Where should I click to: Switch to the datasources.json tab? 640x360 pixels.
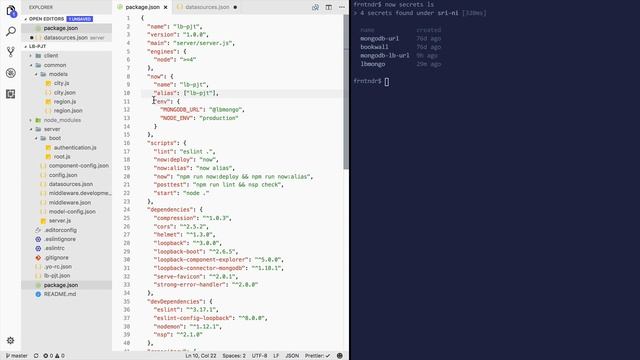coord(207,7)
